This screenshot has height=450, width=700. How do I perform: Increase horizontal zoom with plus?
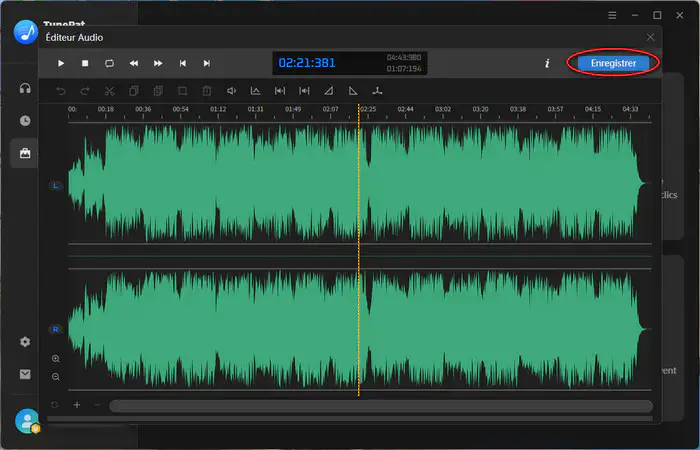point(77,405)
